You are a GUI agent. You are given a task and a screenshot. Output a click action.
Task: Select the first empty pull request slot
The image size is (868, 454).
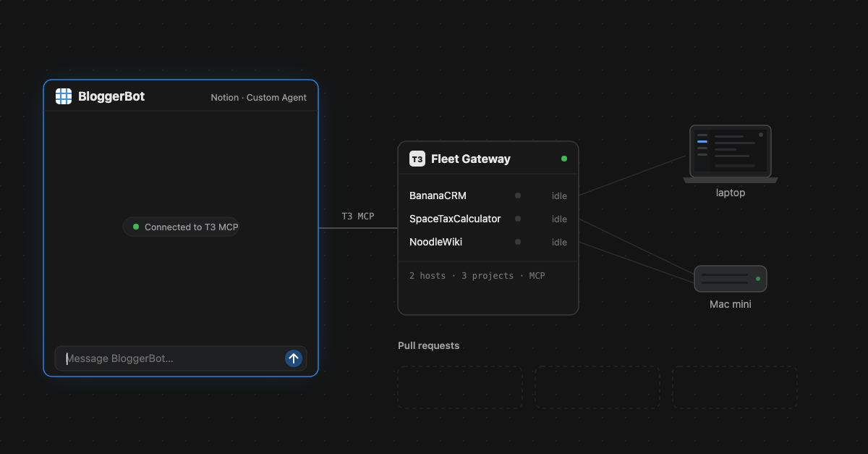tap(460, 387)
